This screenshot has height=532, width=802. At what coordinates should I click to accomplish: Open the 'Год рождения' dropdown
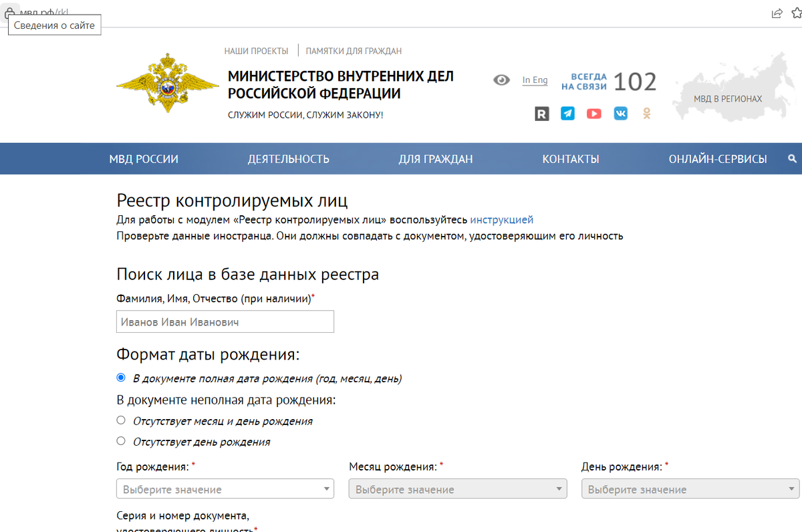coord(225,489)
